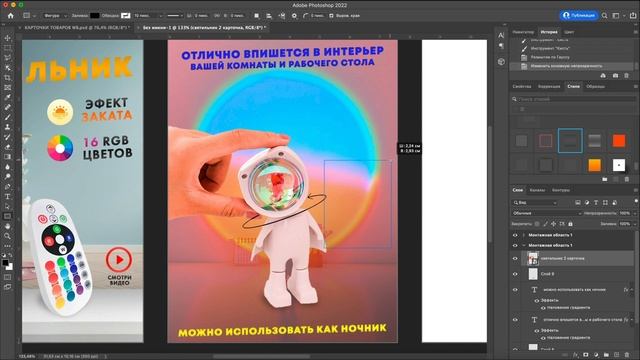
Task: Collapse effects of ночник text layer
Action: (632, 289)
